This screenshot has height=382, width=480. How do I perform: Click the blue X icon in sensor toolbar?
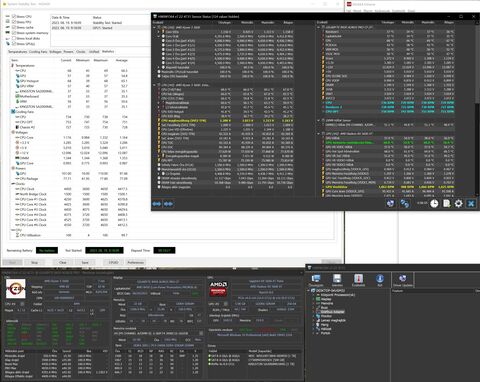coord(471,203)
